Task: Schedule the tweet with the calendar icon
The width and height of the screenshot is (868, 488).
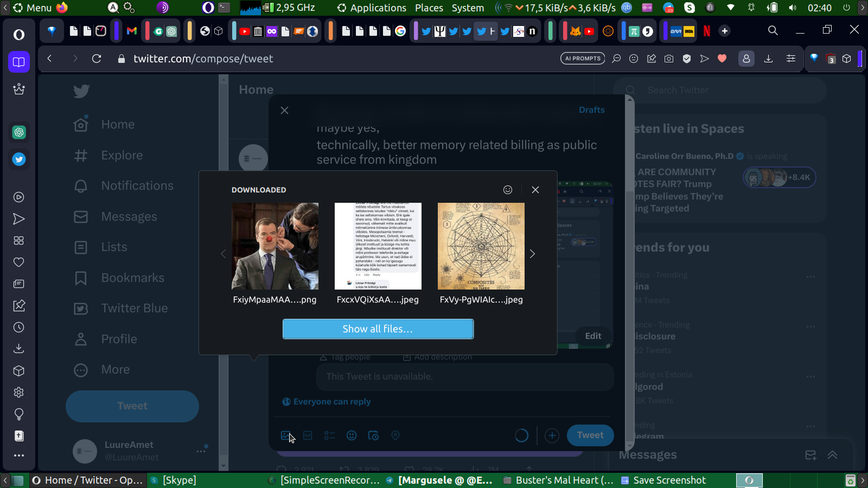Action: pos(373,435)
